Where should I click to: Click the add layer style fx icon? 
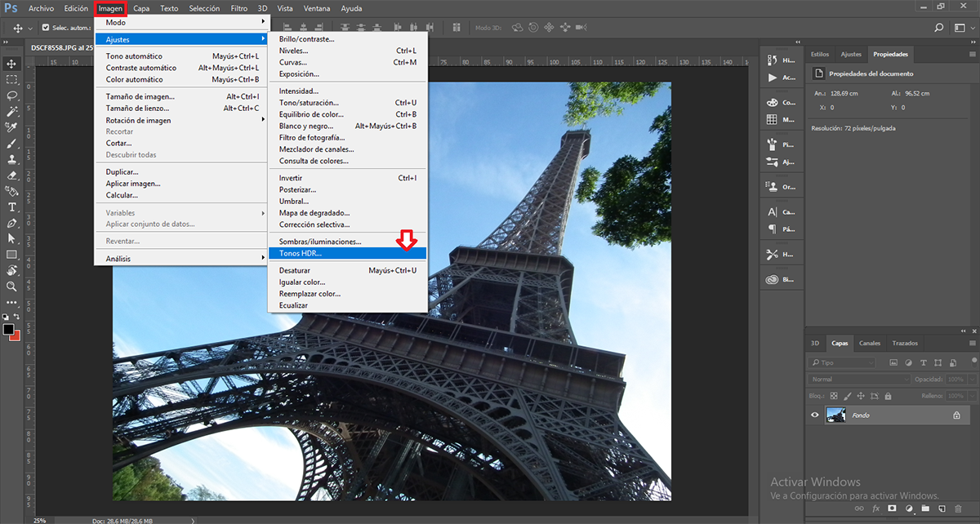coord(876,508)
